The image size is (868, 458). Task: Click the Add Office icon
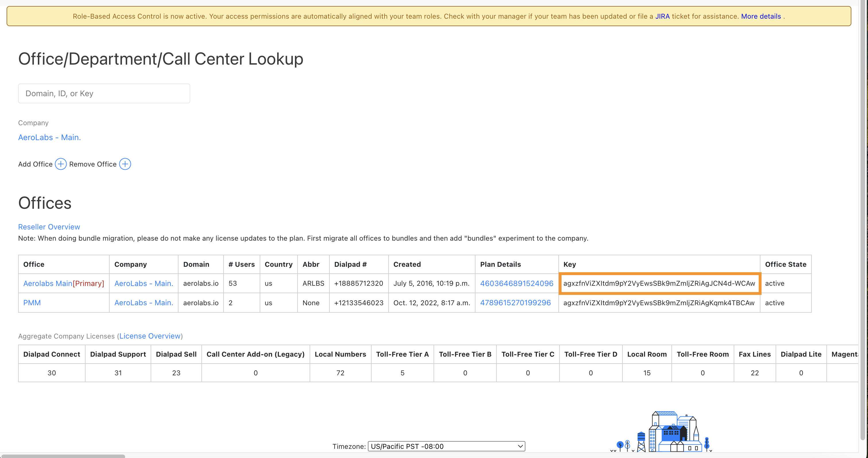click(x=60, y=164)
